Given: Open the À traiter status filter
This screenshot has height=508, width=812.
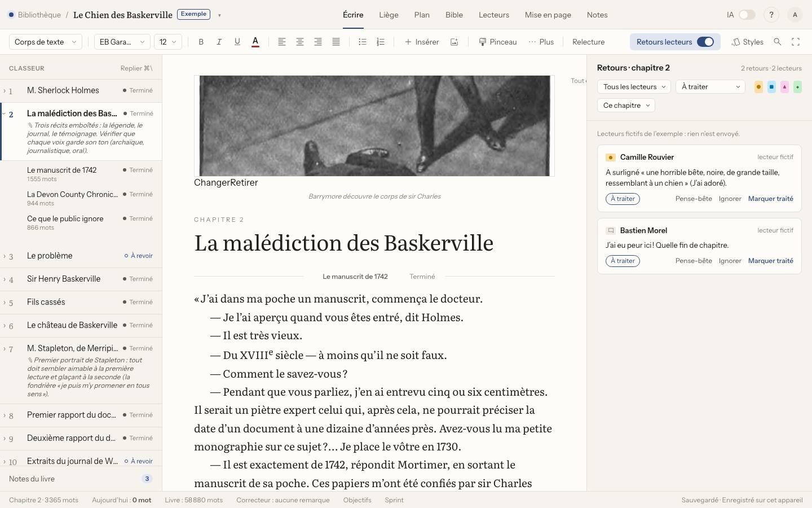Looking at the screenshot, I should tap(710, 87).
